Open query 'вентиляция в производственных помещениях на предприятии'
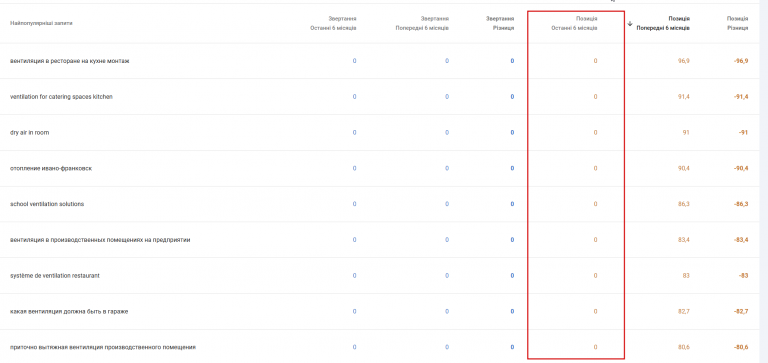Viewport: 768px width, 363px height. 100,240
